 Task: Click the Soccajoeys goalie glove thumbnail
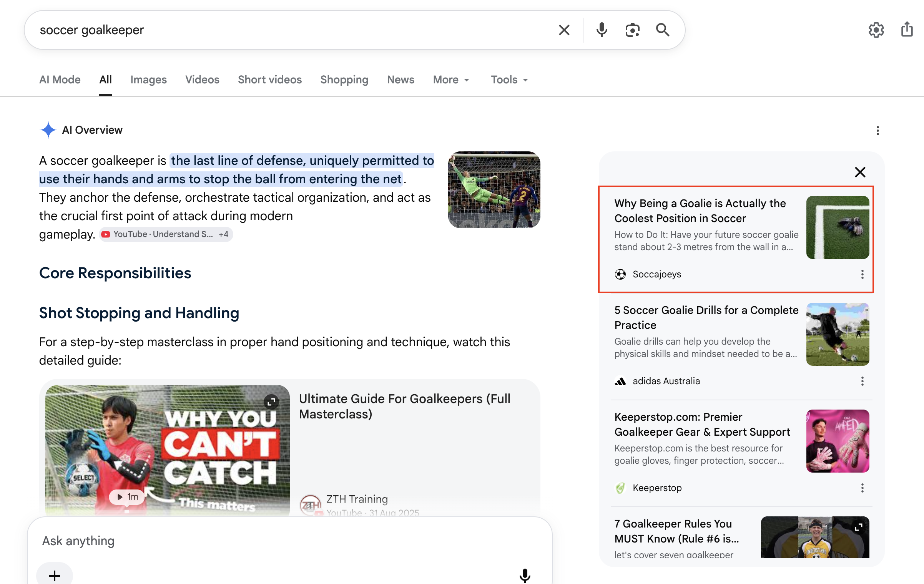coord(838,227)
